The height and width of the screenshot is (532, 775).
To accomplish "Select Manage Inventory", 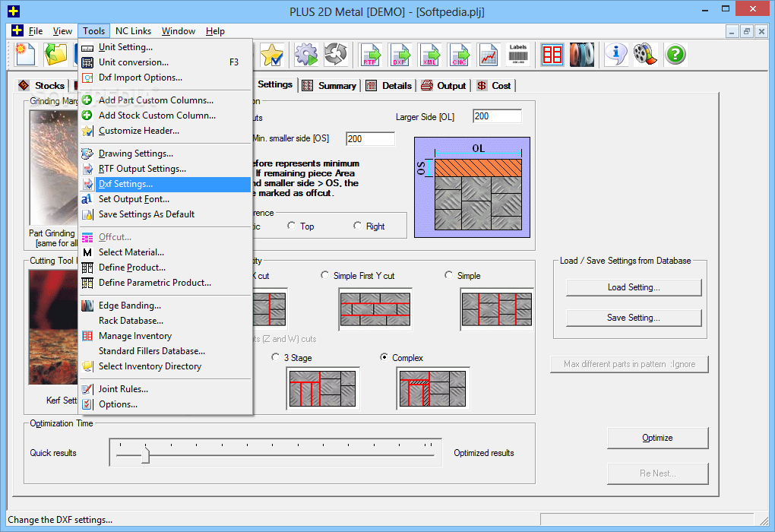I will [165, 336].
